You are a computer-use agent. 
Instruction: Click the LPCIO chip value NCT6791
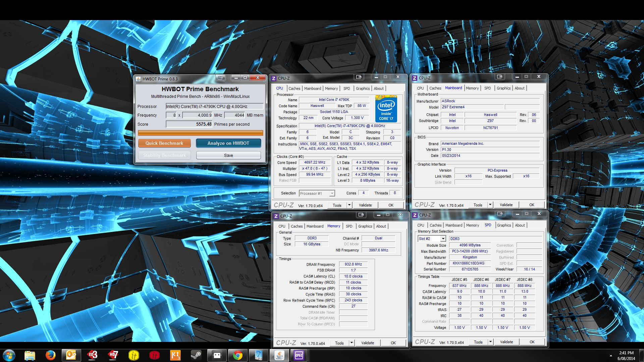point(490,128)
